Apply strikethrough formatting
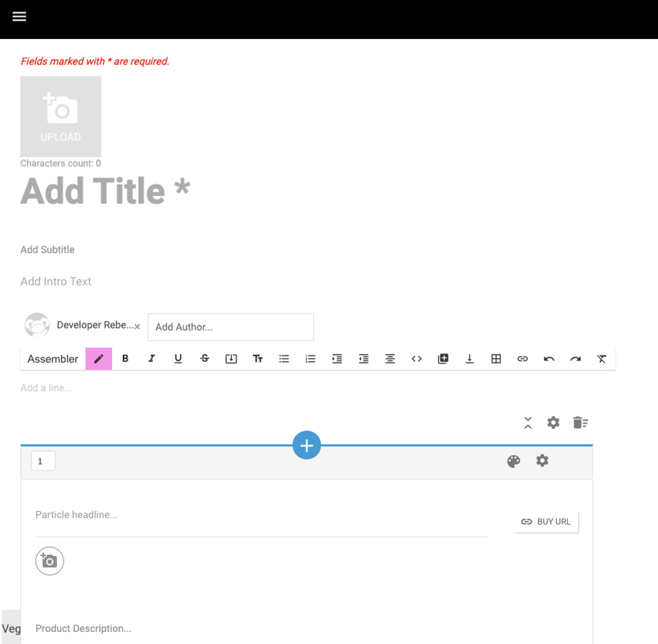The image size is (658, 644). coord(205,359)
